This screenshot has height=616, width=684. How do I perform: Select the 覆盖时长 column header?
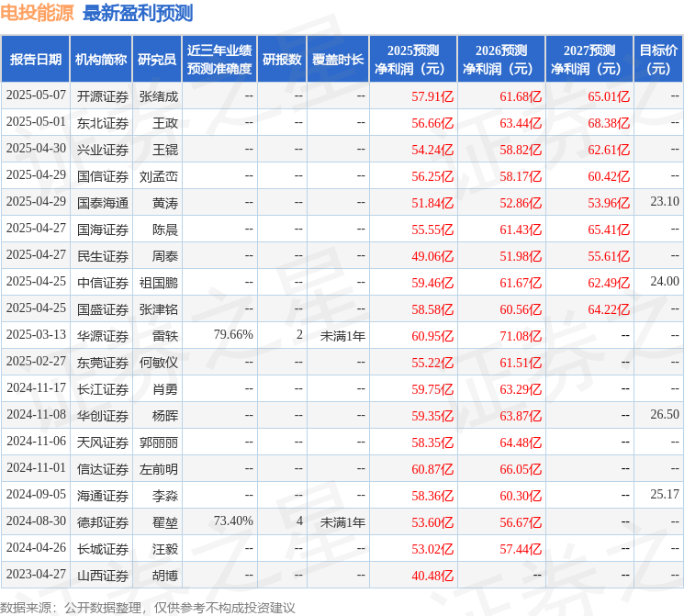338,60
